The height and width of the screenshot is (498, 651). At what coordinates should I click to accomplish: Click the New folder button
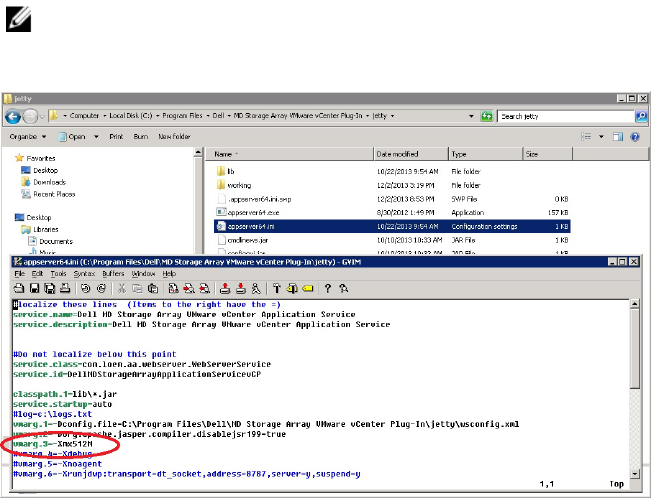click(174, 136)
